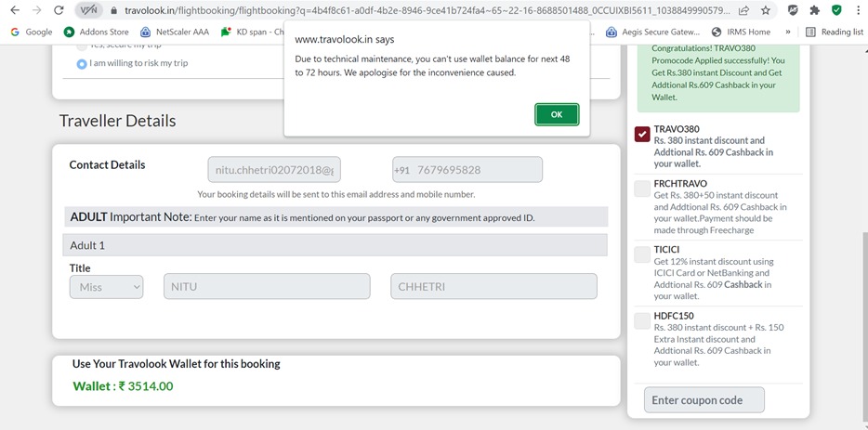The width and height of the screenshot is (868, 430).
Task: Enable the TICICI offer checkbox
Action: pos(642,254)
